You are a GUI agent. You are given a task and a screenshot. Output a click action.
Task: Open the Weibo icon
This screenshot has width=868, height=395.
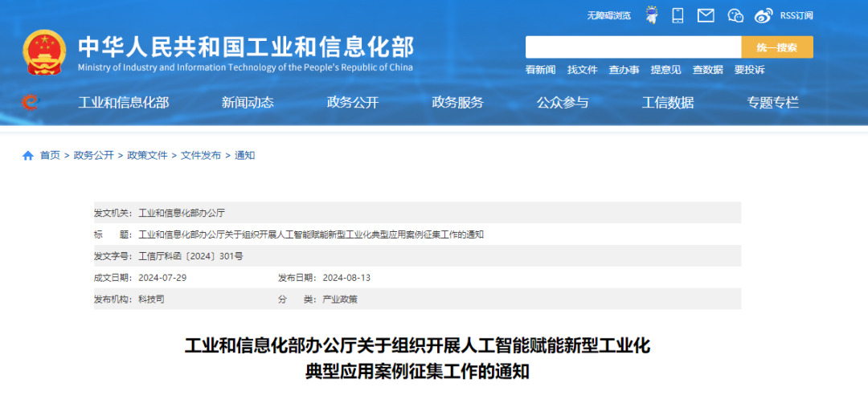764,15
